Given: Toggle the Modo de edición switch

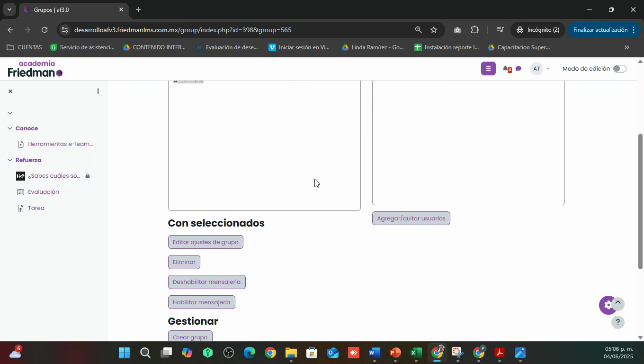Looking at the screenshot, I should (x=619, y=69).
